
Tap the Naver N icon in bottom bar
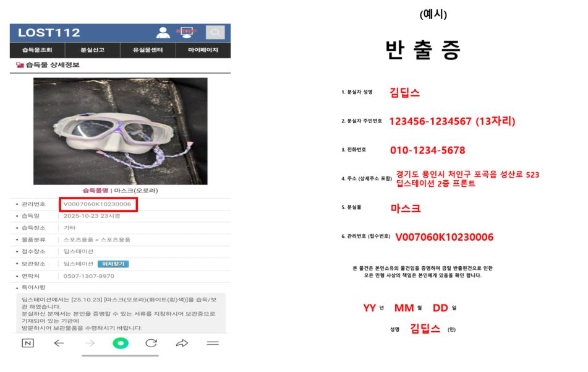pos(28,343)
